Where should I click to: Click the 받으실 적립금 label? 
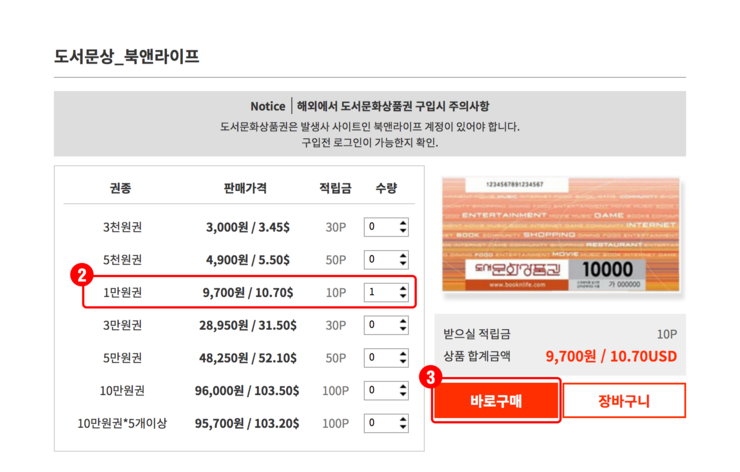477,334
